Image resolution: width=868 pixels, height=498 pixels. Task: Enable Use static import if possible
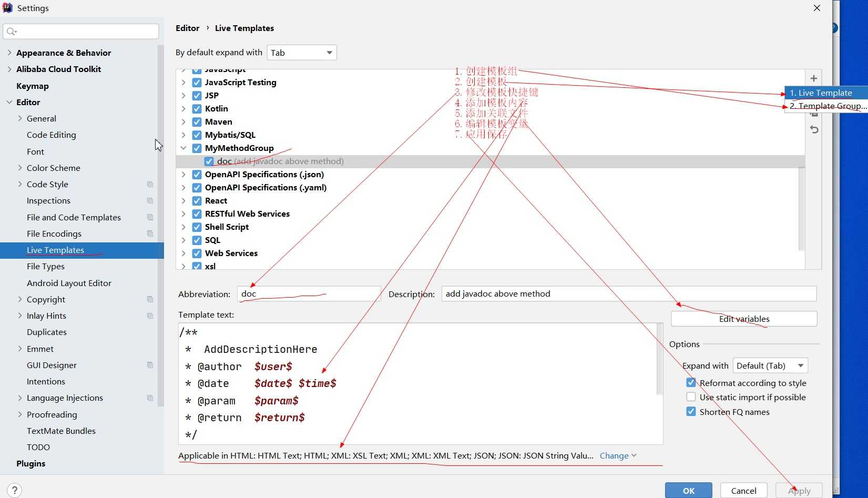(x=691, y=397)
